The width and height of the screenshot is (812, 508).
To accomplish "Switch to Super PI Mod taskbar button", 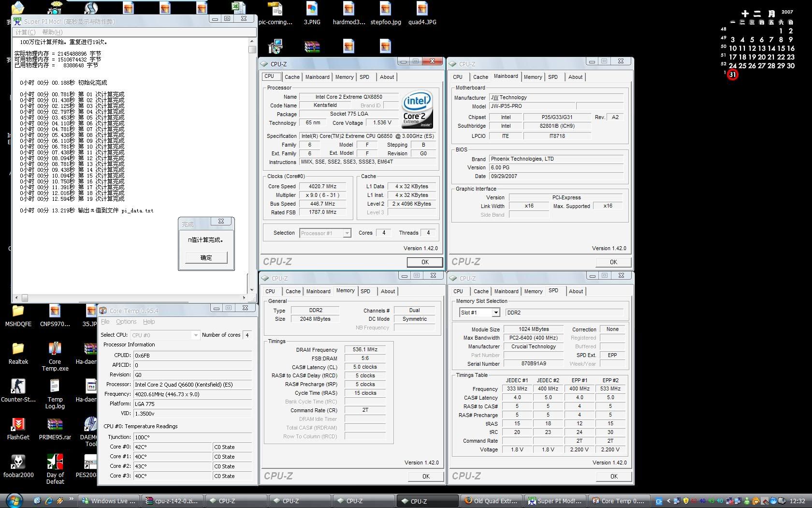I will click(x=555, y=501).
